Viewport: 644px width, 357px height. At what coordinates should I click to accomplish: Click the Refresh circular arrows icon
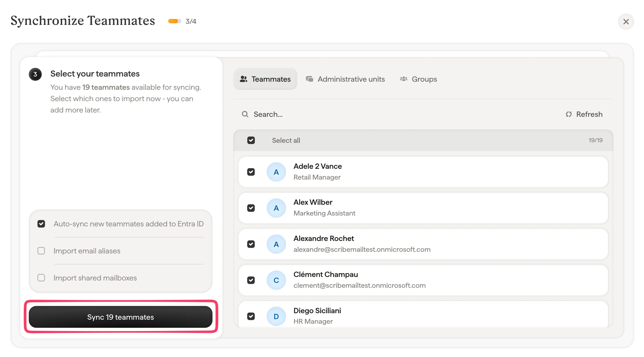569,114
